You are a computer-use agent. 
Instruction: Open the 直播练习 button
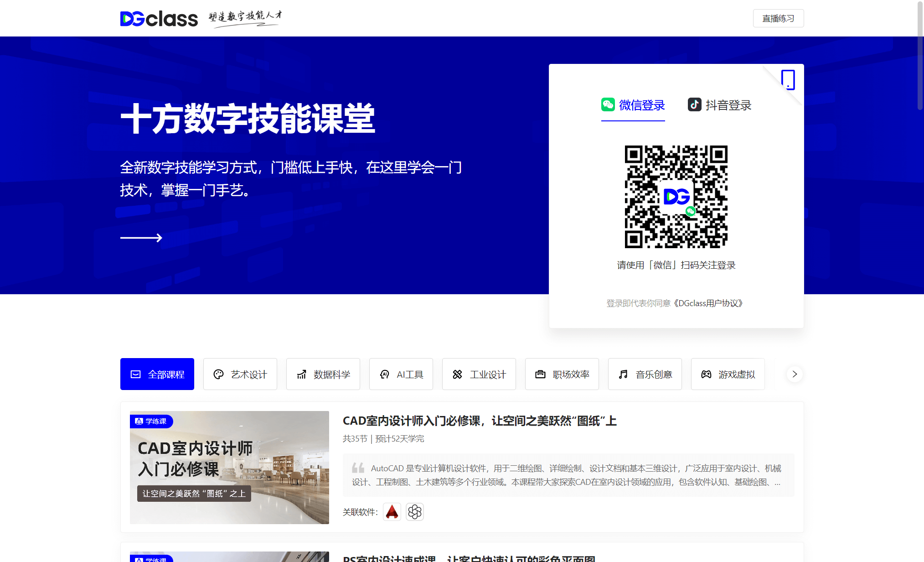click(x=778, y=19)
